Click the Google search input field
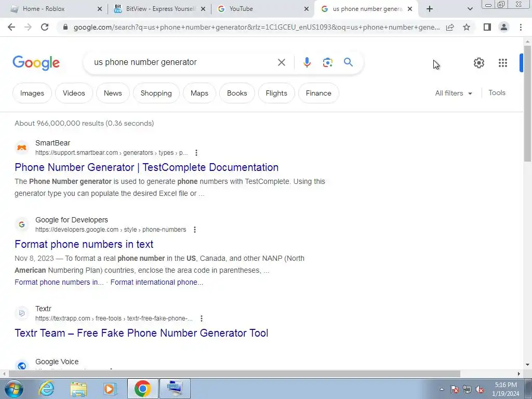This screenshot has width=532, height=399. coord(183,62)
